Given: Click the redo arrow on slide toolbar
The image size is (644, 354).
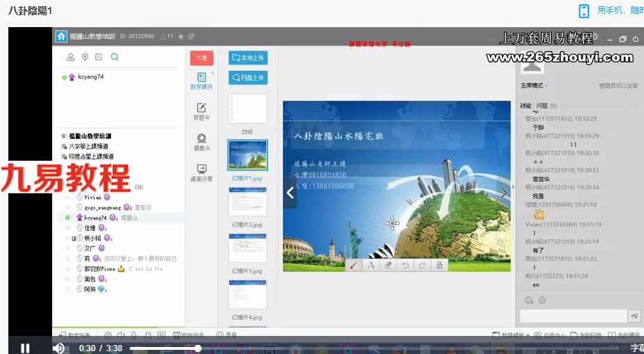Looking at the screenshot, I should (x=422, y=265).
